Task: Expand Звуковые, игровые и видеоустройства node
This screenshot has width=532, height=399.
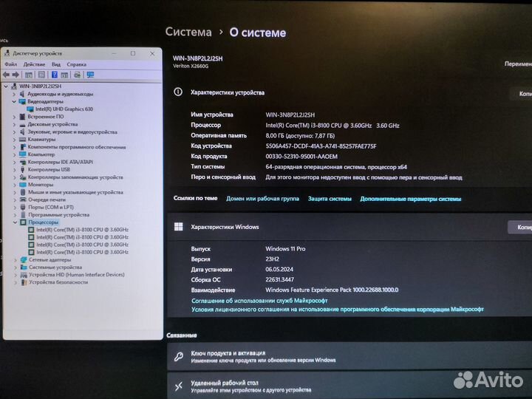Action: point(14,132)
